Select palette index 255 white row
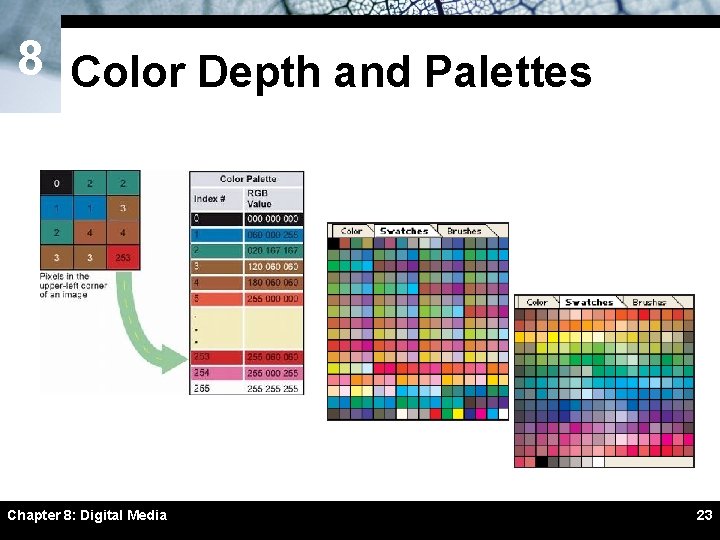Viewport: 720px width, 540px height. 247,388
